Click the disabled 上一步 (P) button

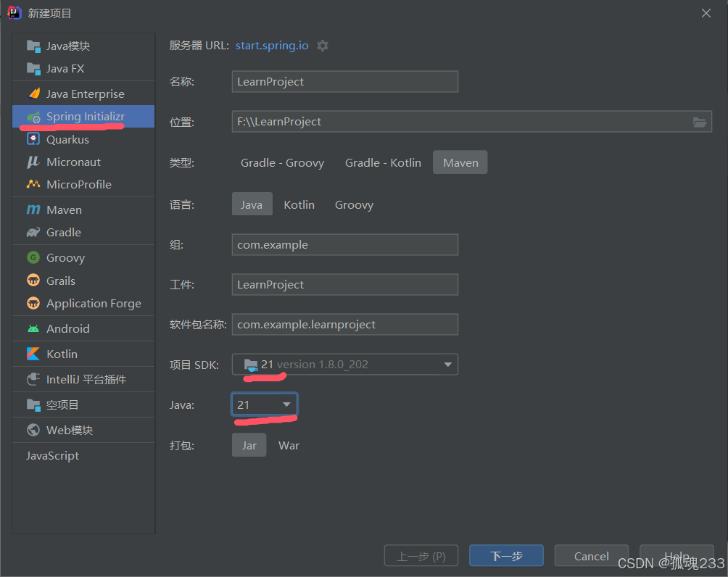tap(421, 556)
